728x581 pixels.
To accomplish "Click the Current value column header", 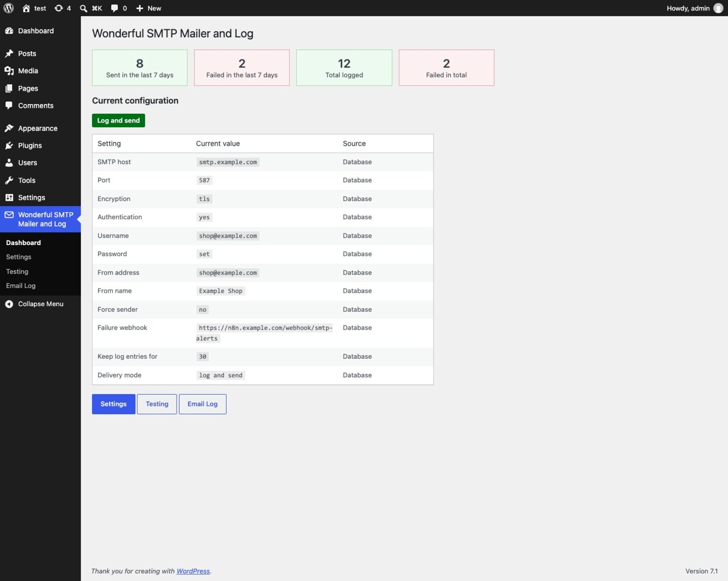I will 218,144.
